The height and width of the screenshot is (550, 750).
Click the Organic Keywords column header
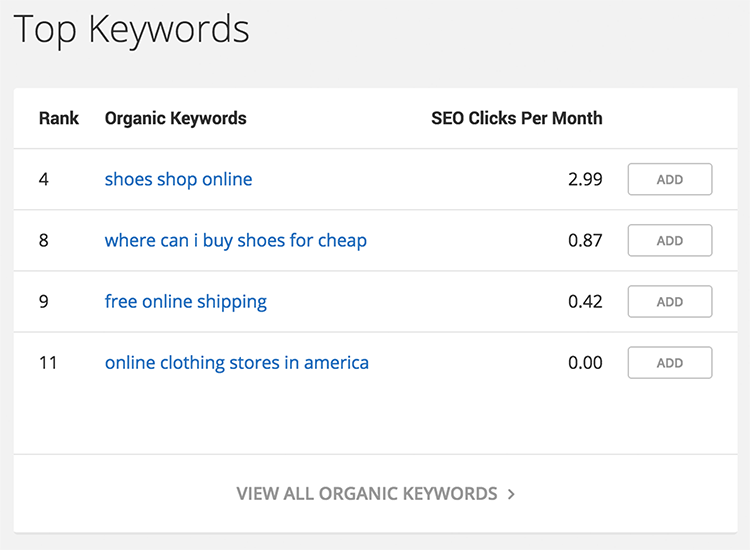pyautogui.click(x=176, y=118)
